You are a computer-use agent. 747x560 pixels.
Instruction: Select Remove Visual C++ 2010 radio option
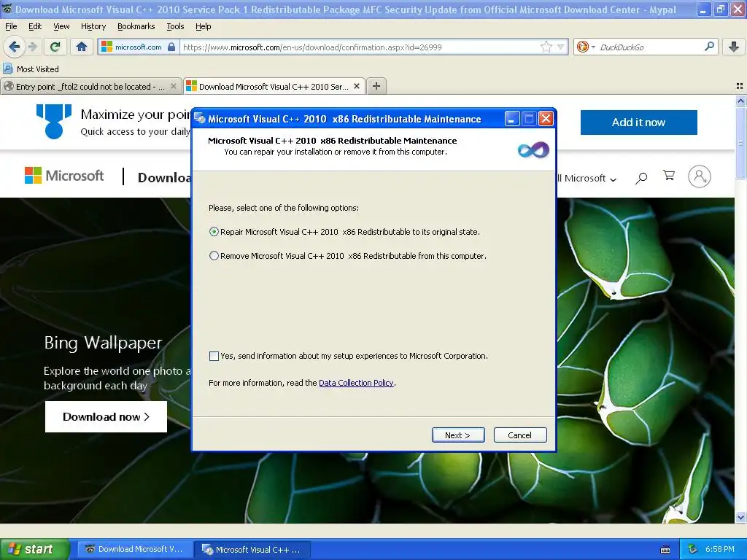(x=214, y=256)
